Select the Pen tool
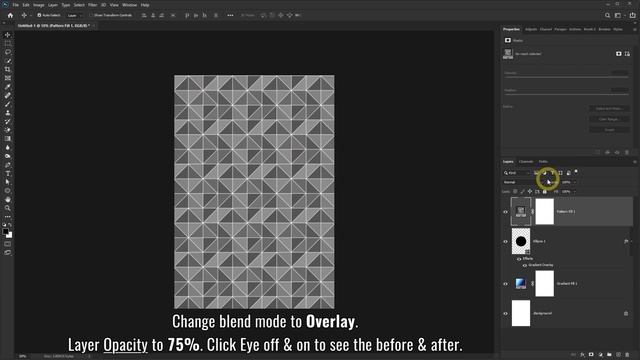 click(x=7, y=165)
